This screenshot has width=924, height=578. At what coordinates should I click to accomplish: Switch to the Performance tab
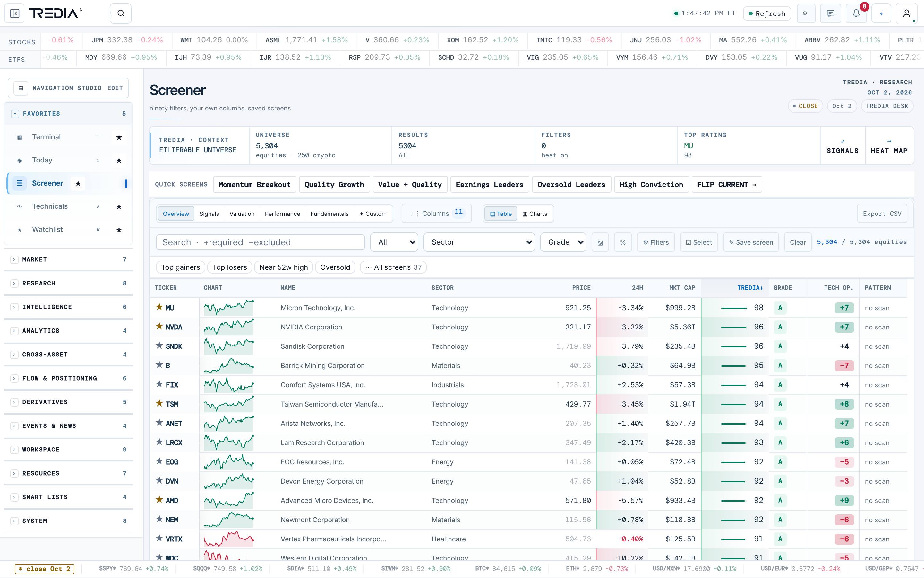pyautogui.click(x=283, y=214)
